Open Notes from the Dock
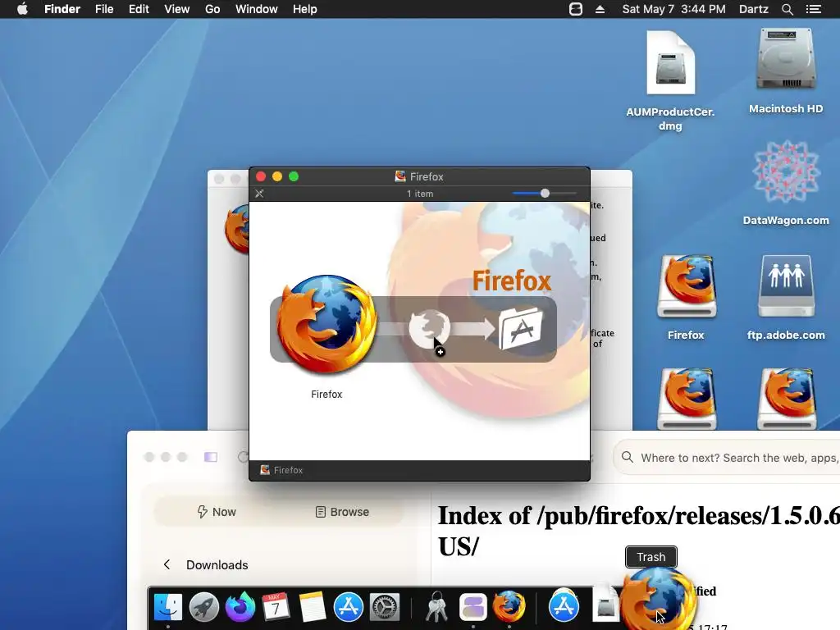 coord(313,607)
